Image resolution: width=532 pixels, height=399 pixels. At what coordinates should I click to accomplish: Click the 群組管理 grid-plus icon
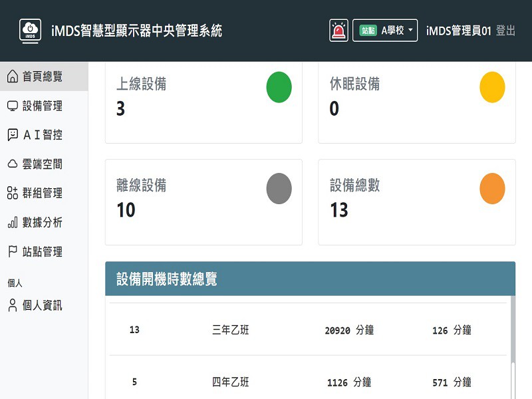(x=13, y=194)
